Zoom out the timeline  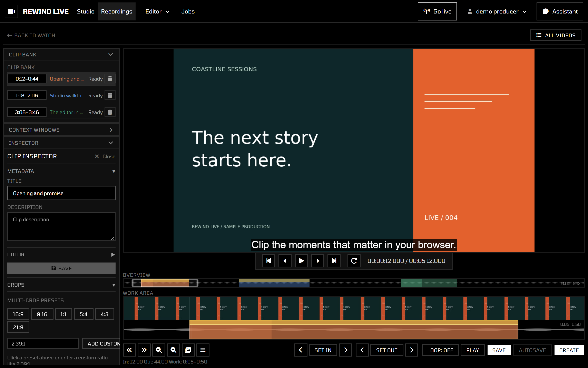pos(159,350)
